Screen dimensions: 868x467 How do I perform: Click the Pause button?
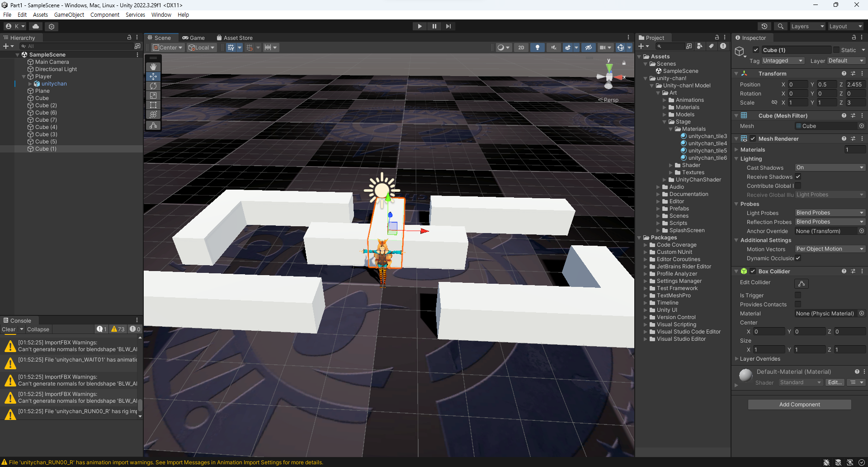pyautogui.click(x=434, y=26)
